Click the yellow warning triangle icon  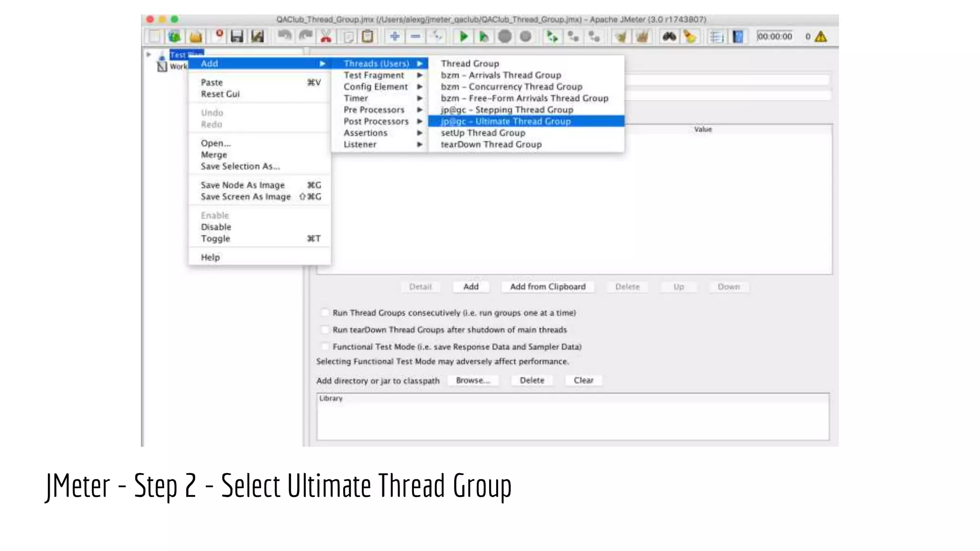pos(821,36)
